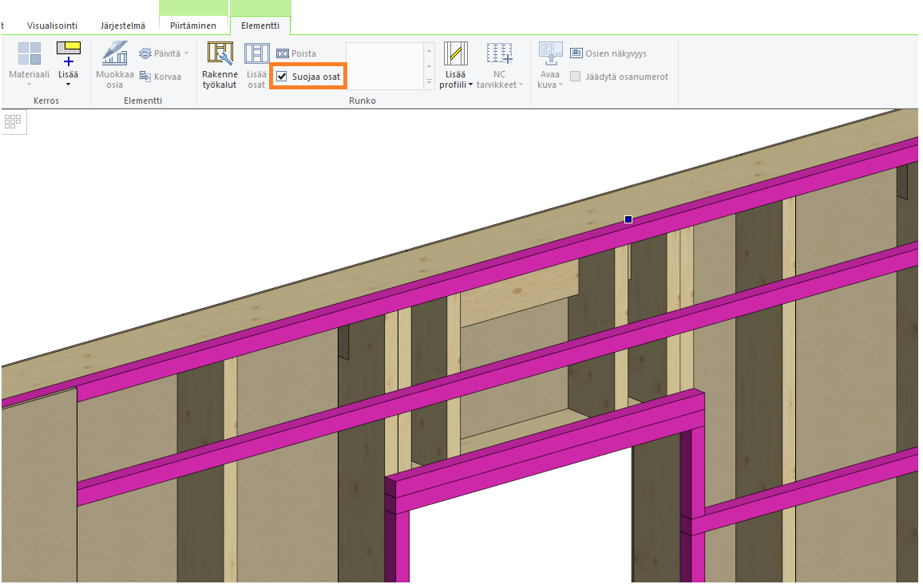Click the Korvaa button
Image resolution: width=923 pixels, height=588 pixels.
tap(160, 77)
